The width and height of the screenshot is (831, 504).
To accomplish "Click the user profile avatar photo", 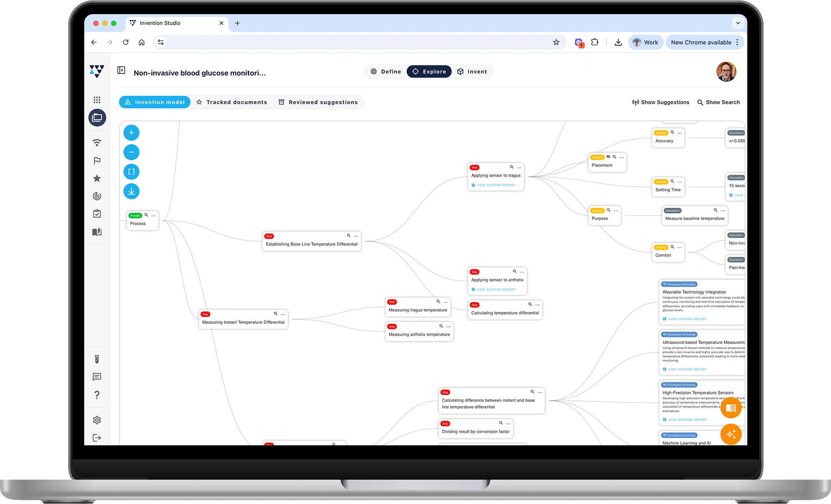I will [x=726, y=72].
